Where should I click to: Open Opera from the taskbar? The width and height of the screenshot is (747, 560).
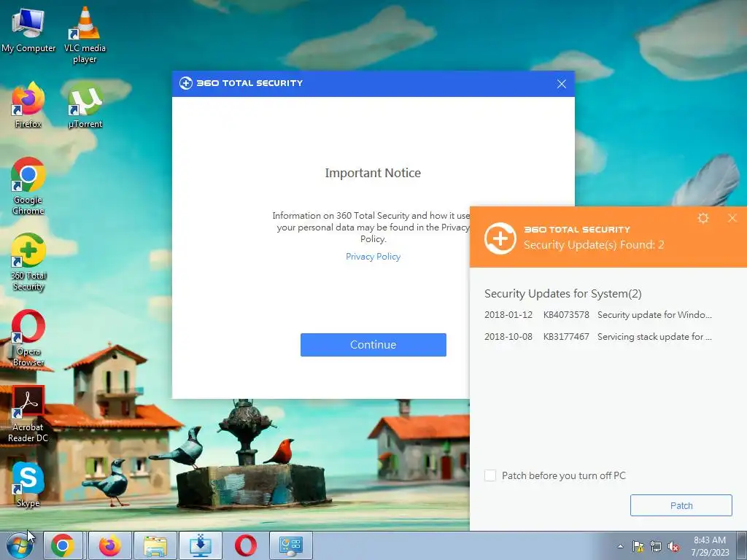click(x=245, y=545)
